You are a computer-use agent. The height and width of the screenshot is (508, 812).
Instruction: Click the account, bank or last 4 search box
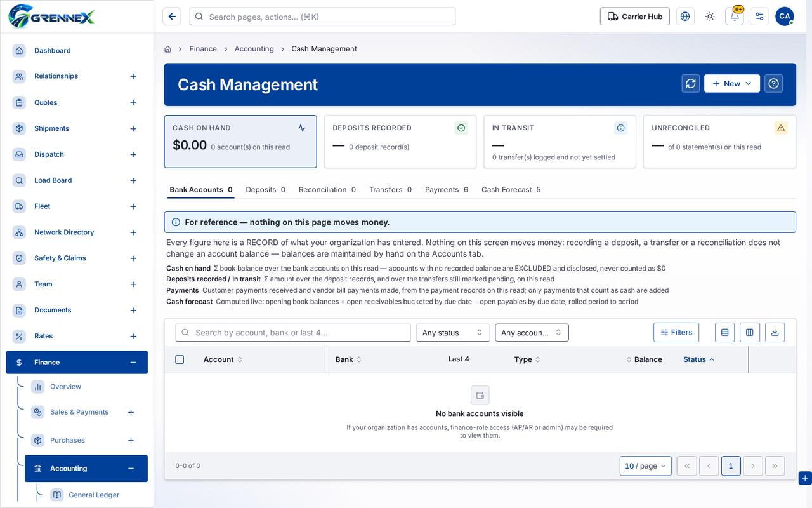click(x=293, y=333)
